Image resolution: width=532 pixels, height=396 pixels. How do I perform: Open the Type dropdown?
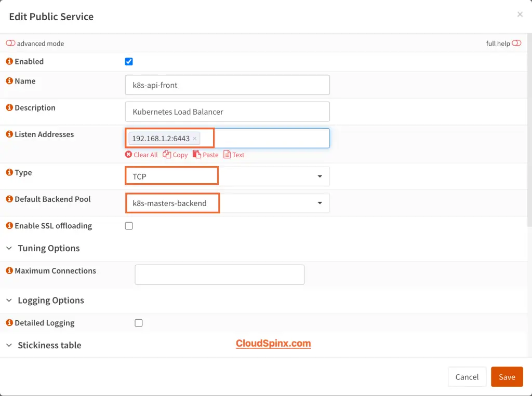point(320,175)
